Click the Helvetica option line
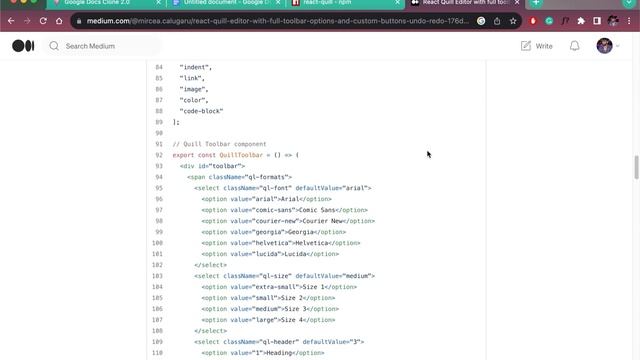Image resolution: width=640 pixels, height=360 pixels. click(x=281, y=243)
